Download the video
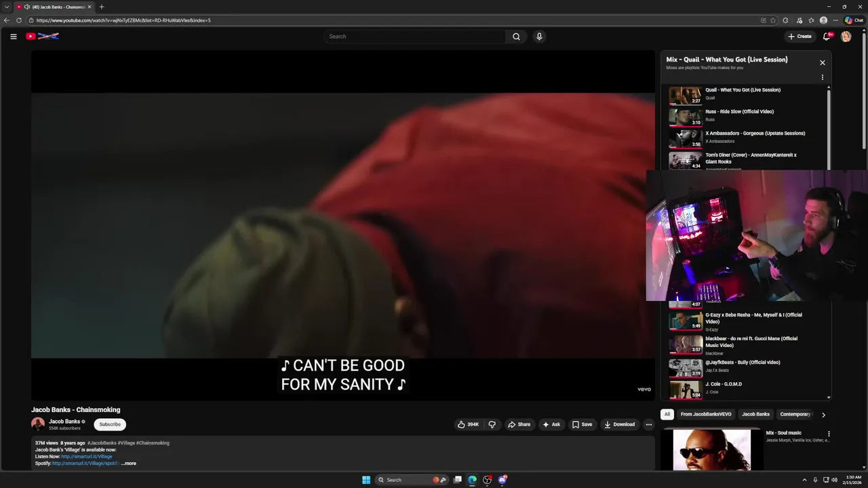Viewport: 868px width, 488px height. pos(619,424)
